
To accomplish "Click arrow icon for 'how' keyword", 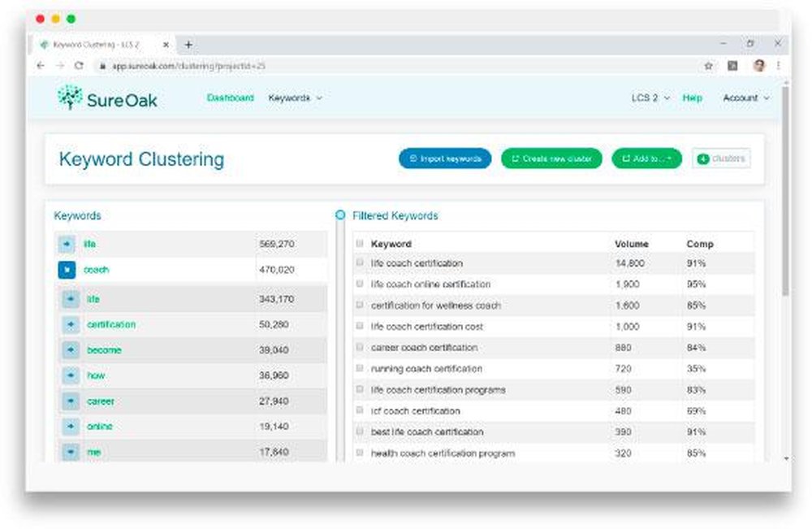I will coord(71,375).
